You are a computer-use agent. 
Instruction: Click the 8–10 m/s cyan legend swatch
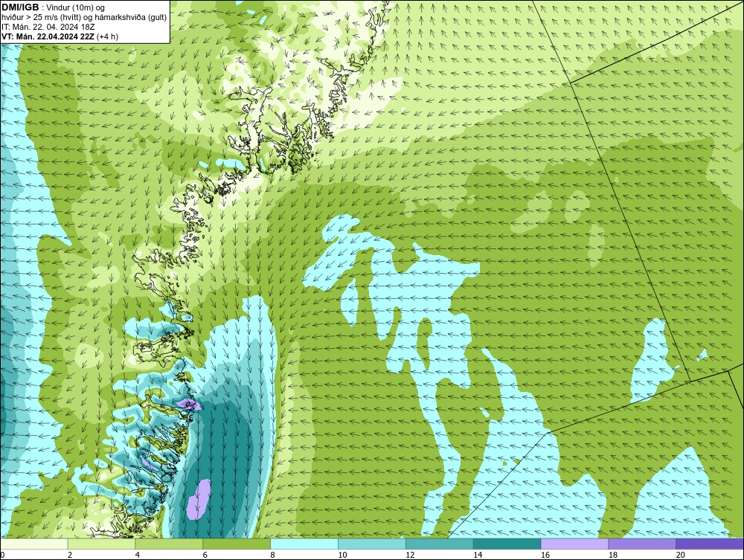point(304,544)
